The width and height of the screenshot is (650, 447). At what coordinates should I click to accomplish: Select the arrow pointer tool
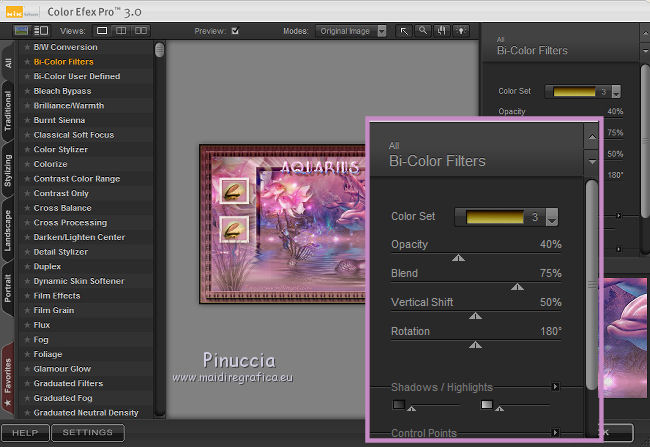(405, 31)
